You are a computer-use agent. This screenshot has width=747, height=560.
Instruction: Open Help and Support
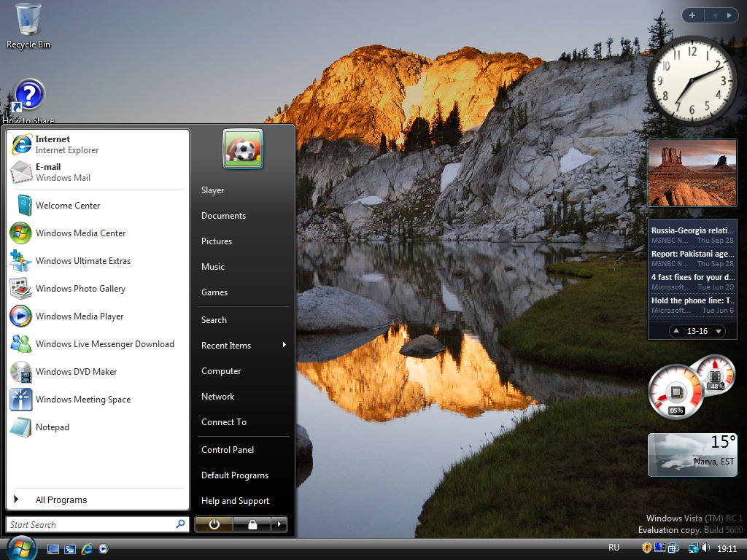(244, 500)
